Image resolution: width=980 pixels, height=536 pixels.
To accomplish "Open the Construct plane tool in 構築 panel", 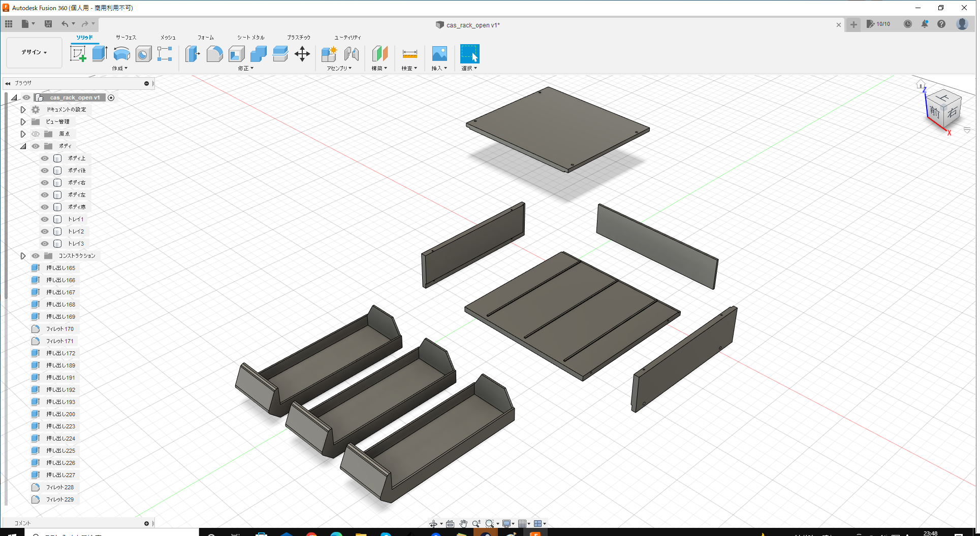I will (x=380, y=53).
